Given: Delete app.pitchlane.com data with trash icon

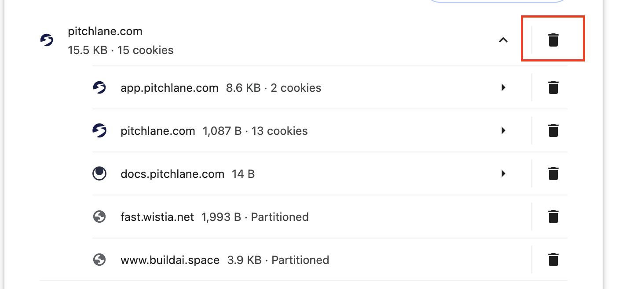Looking at the screenshot, I should pyautogui.click(x=553, y=87).
